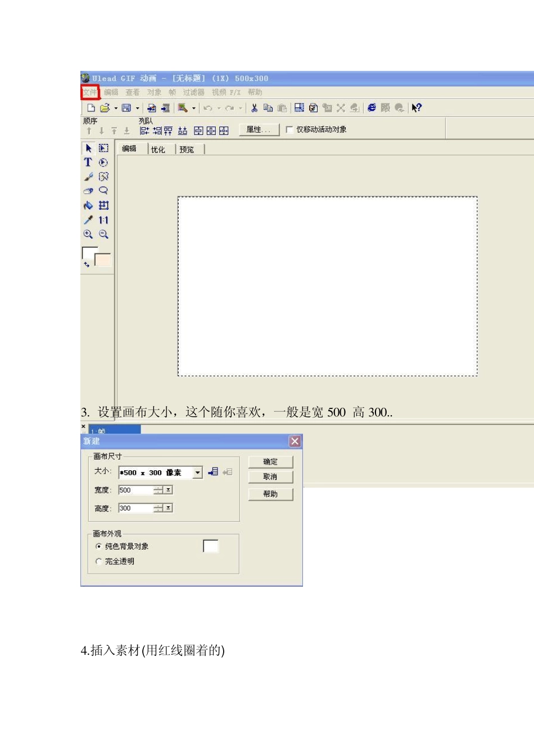This screenshot has height=756, width=534.
Task: Select the ellipse selection tool
Action: pyautogui.click(x=103, y=162)
